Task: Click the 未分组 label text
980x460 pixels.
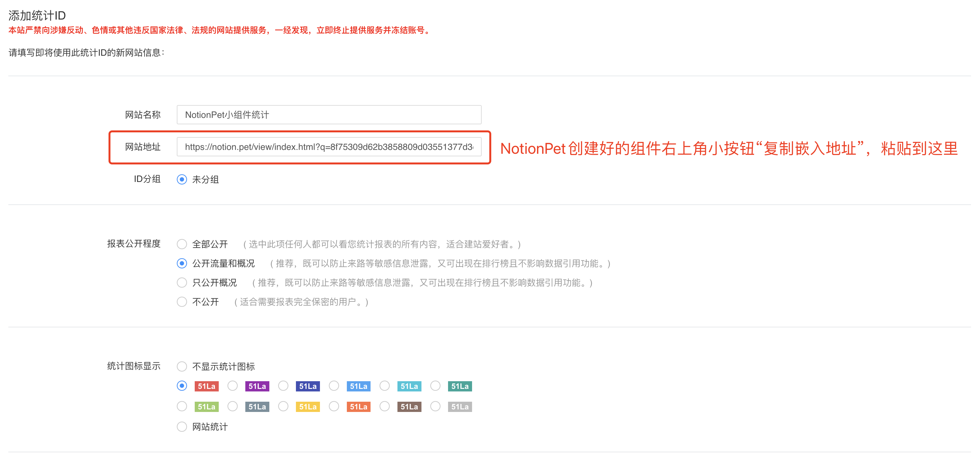Action: [x=205, y=180]
